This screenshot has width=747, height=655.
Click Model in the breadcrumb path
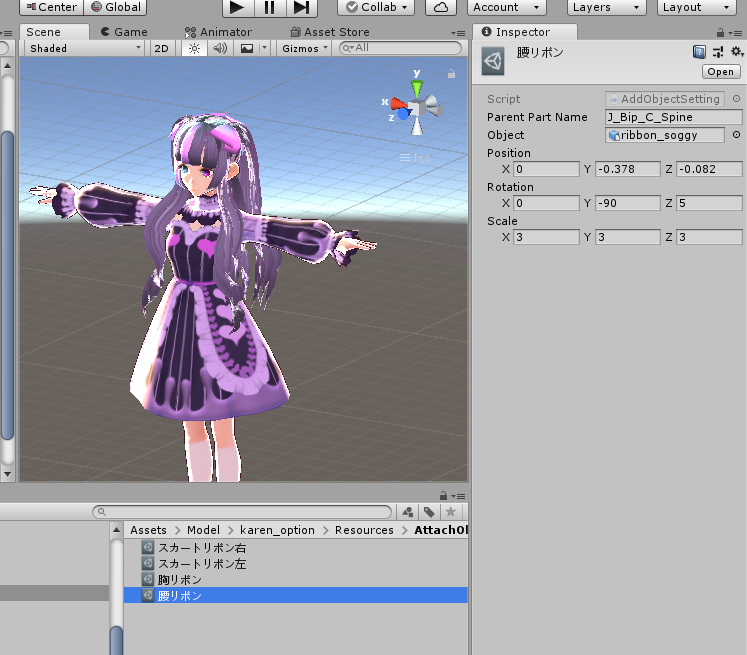point(203,530)
